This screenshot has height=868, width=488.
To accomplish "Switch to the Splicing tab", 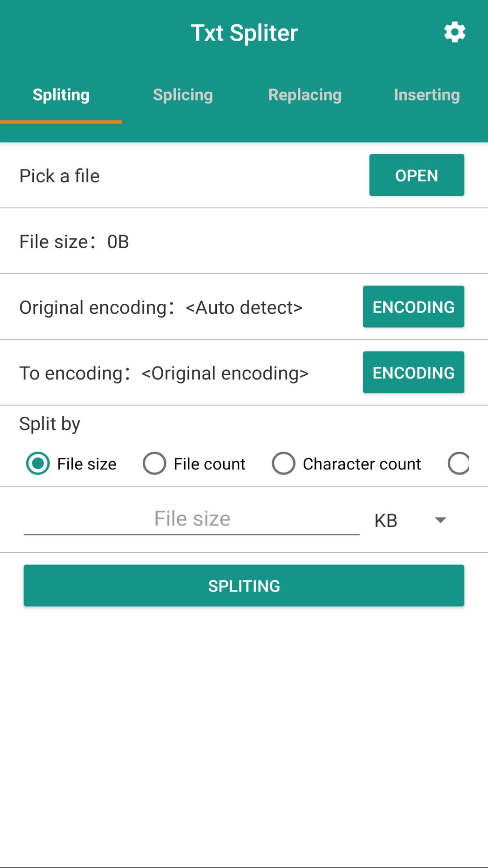I will (x=183, y=95).
